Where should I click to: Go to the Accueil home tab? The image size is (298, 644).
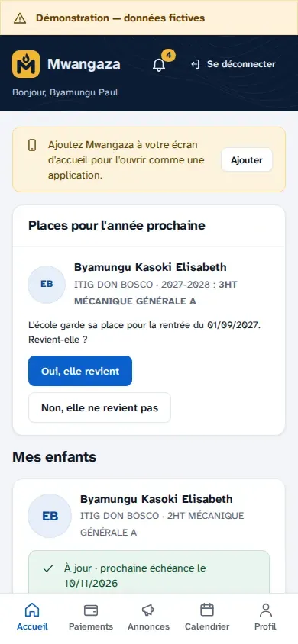click(32, 616)
